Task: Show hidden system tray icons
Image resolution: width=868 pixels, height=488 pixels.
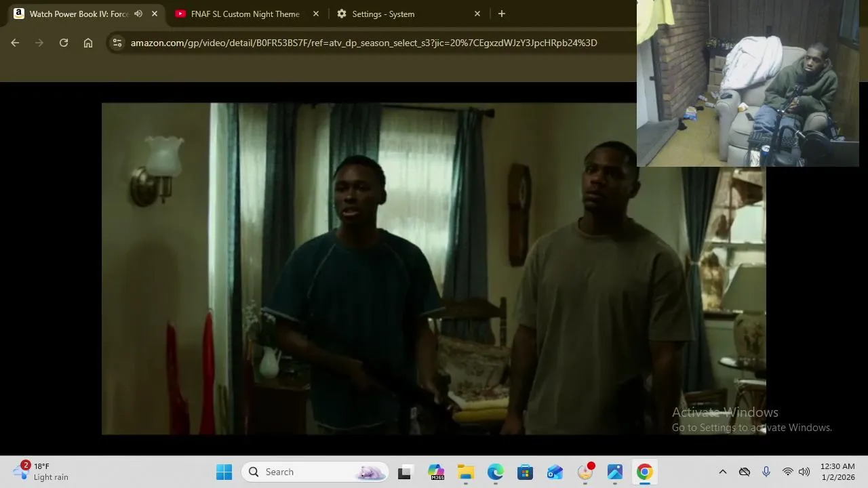Action: [x=723, y=472]
